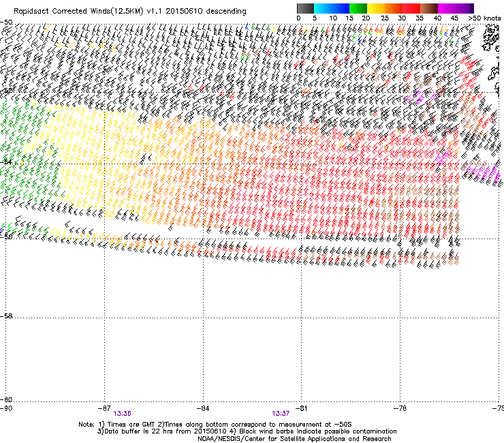The image size is (504, 443).
Task: Click the magenta wind barbs cluster near -54 right edge
Action: coord(482,174)
